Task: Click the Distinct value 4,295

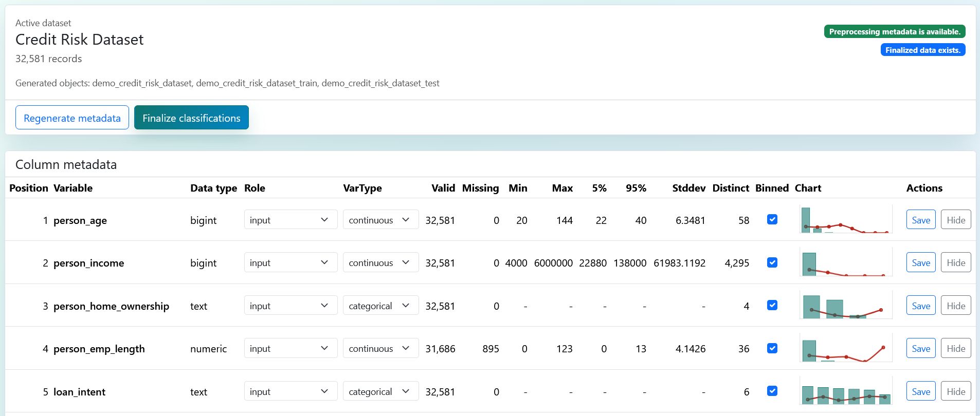Action: click(x=737, y=263)
